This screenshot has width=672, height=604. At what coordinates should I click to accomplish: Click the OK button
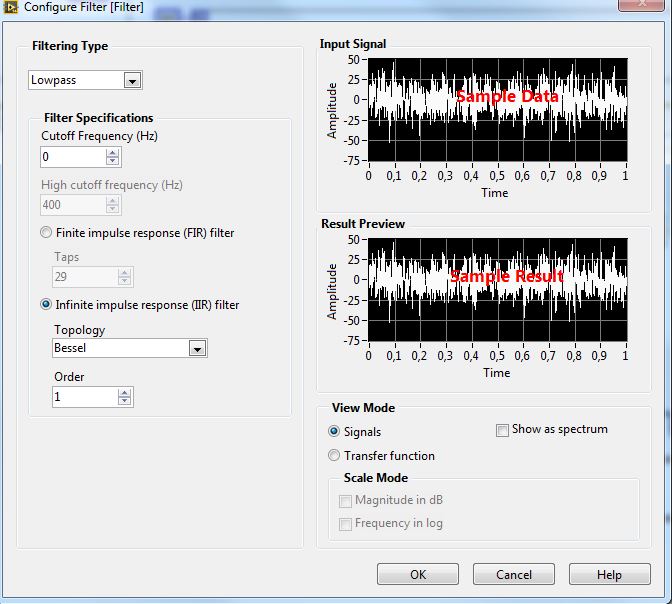click(x=418, y=574)
